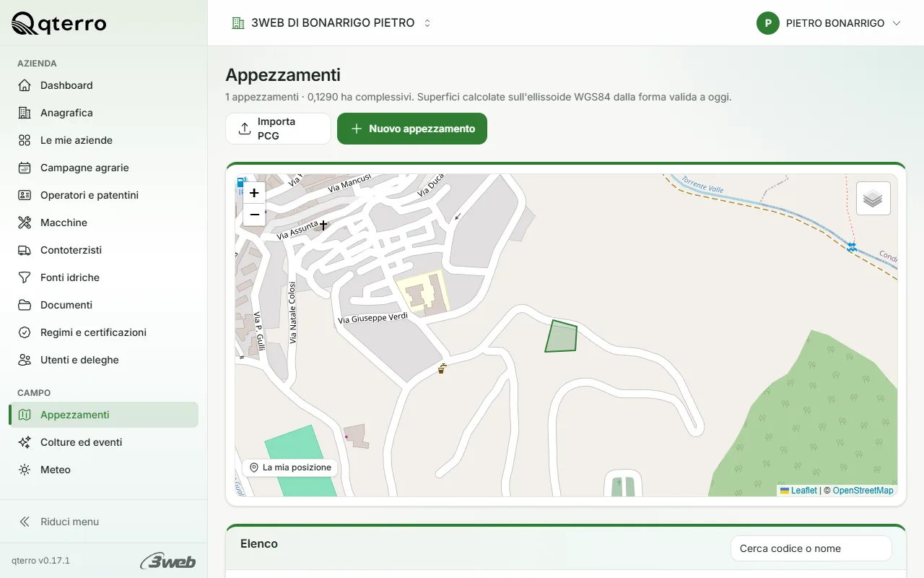Open Campagne agrarie section
This screenshot has width=924, height=578.
pos(104,168)
